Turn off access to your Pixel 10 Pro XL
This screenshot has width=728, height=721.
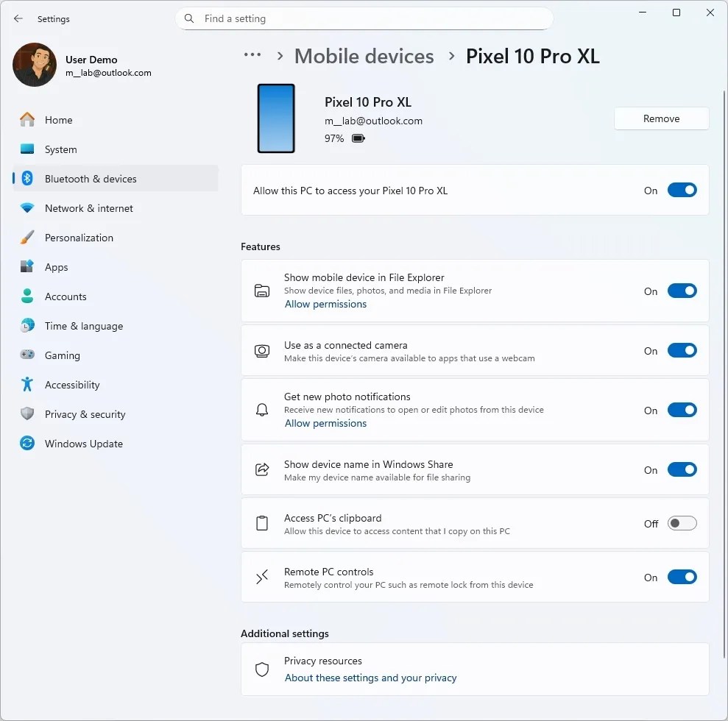(x=682, y=190)
